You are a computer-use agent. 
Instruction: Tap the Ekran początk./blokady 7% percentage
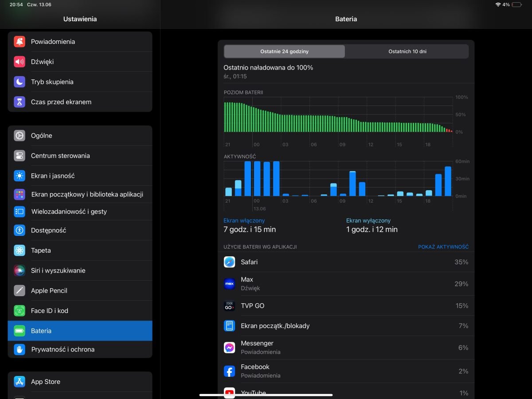tap(463, 326)
